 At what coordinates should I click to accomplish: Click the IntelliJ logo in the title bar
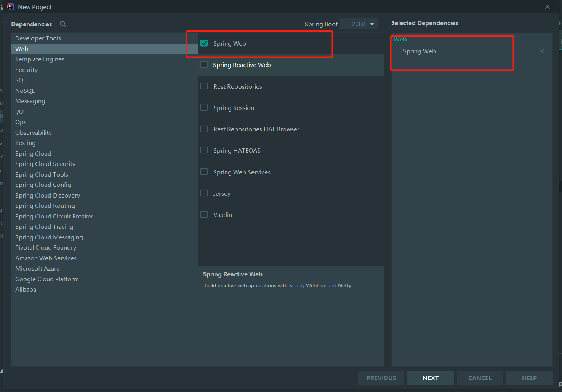(11, 7)
